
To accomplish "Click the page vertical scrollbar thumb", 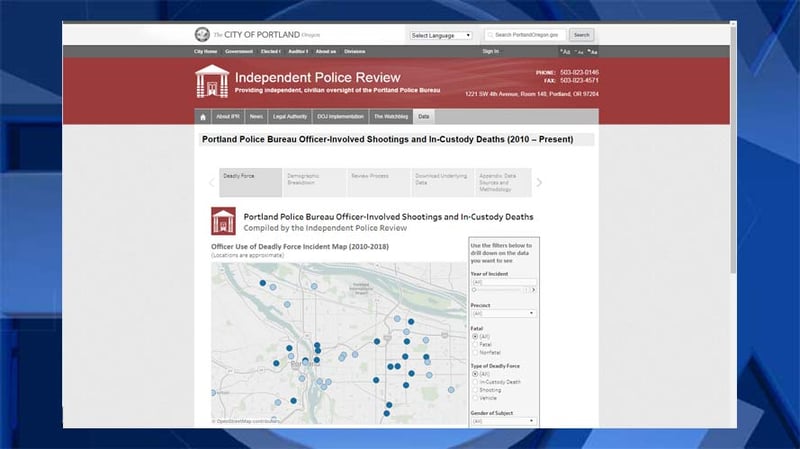I will [733, 148].
